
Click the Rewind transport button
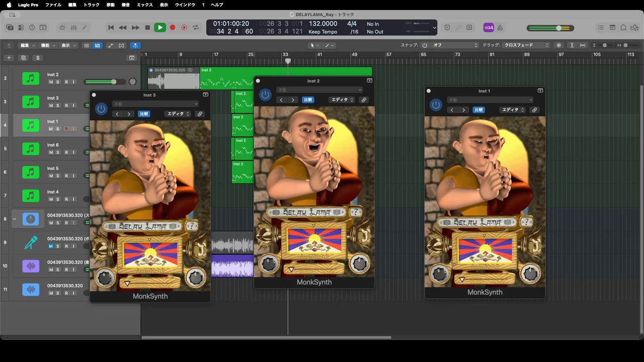click(123, 28)
